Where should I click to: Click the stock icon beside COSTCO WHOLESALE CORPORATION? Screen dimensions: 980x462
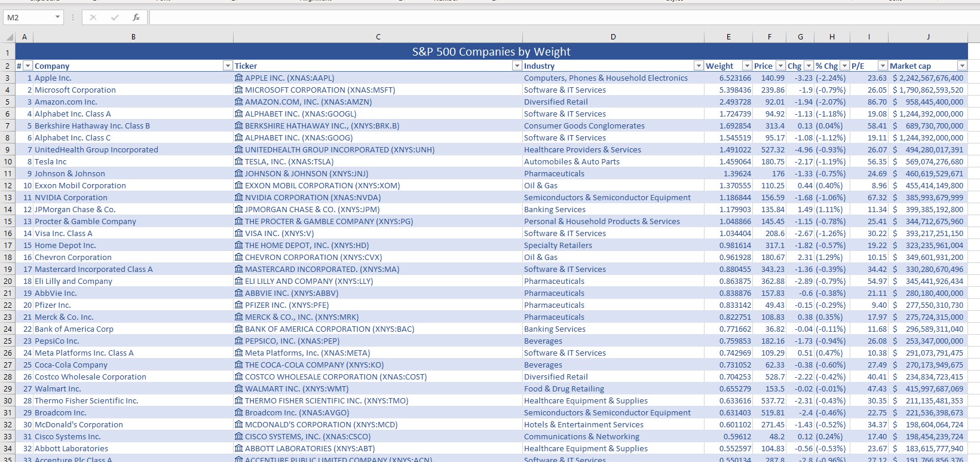[239, 377]
